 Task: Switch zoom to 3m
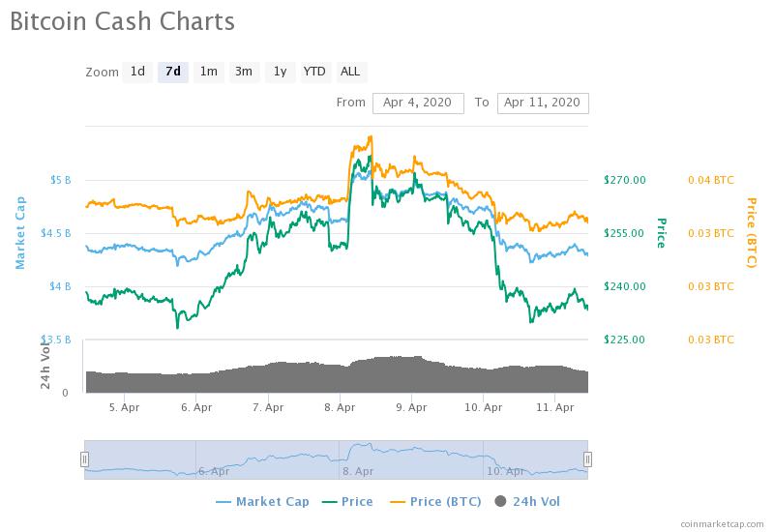(x=244, y=72)
